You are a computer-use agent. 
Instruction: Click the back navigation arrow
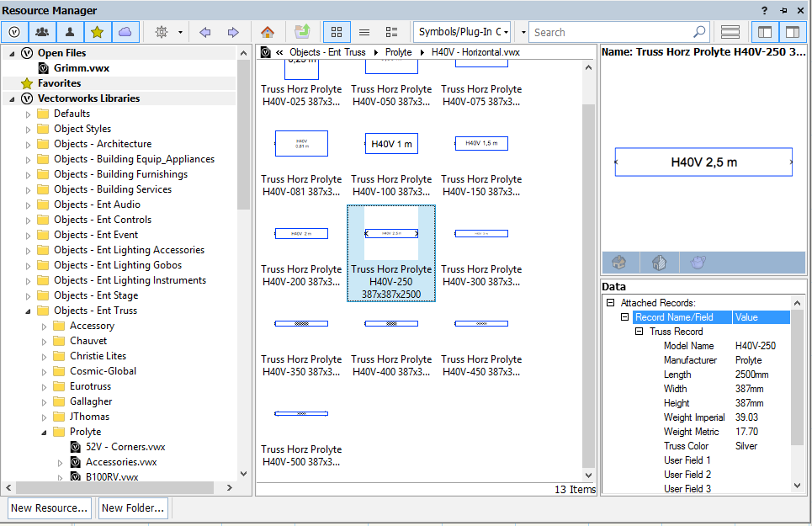coord(204,31)
